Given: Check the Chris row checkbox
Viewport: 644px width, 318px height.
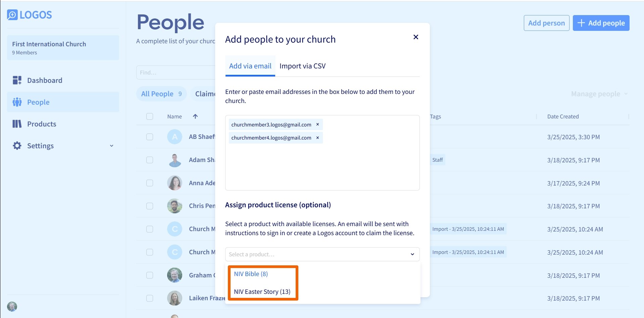Looking at the screenshot, I should [x=150, y=206].
